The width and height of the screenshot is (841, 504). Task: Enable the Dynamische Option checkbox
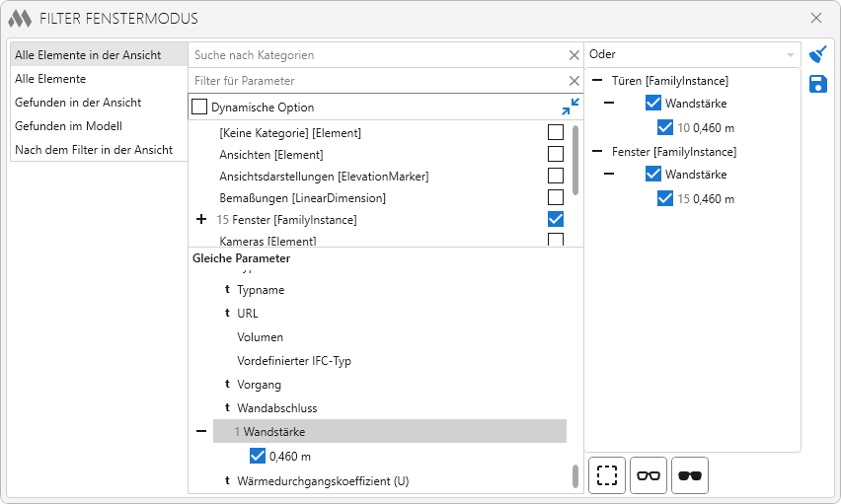tap(199, 107)
